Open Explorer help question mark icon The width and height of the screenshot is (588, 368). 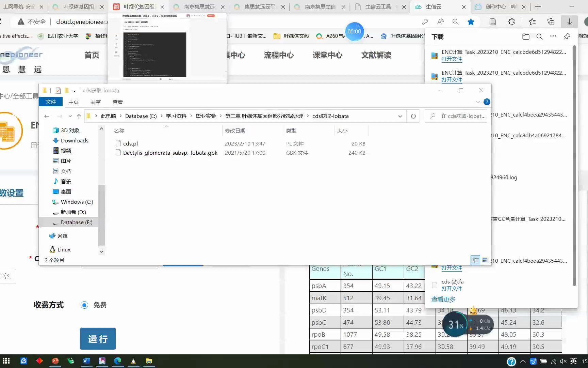pyautogui.click(x=487, y=102)
